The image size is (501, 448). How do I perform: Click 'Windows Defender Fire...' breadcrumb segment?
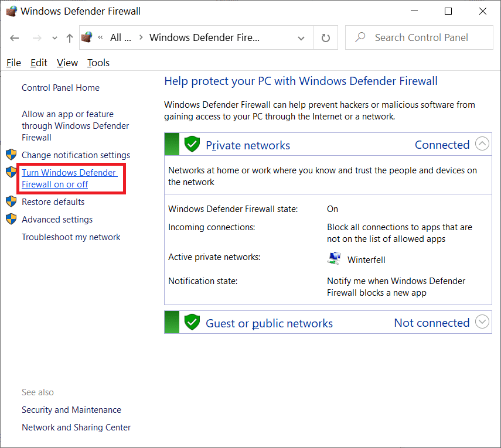pos(205,37)
